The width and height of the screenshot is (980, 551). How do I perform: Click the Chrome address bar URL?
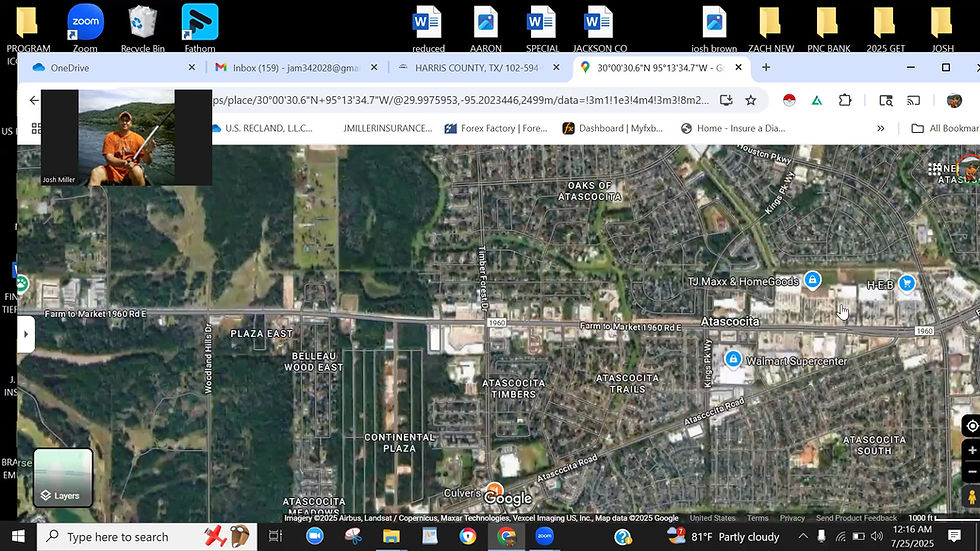pyautogui.click(x=461, y=100)
